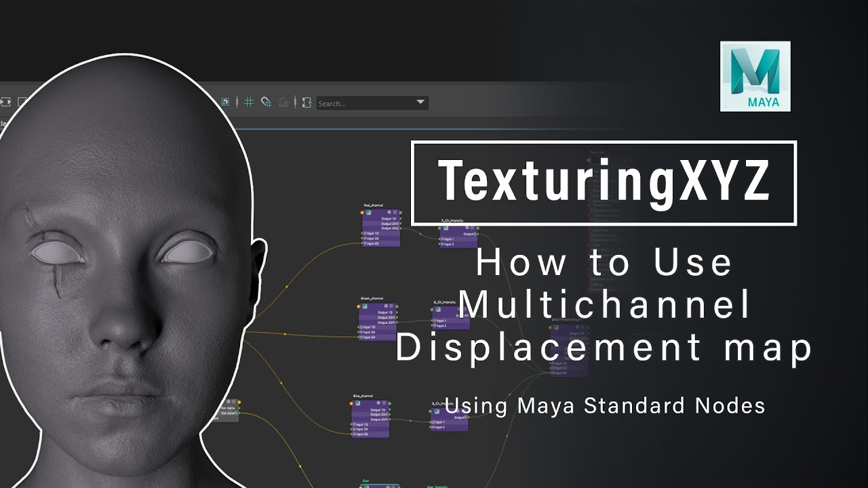Click the node type icon in Blue_channel header
The image size is (868, 488).
pos(358,403)
